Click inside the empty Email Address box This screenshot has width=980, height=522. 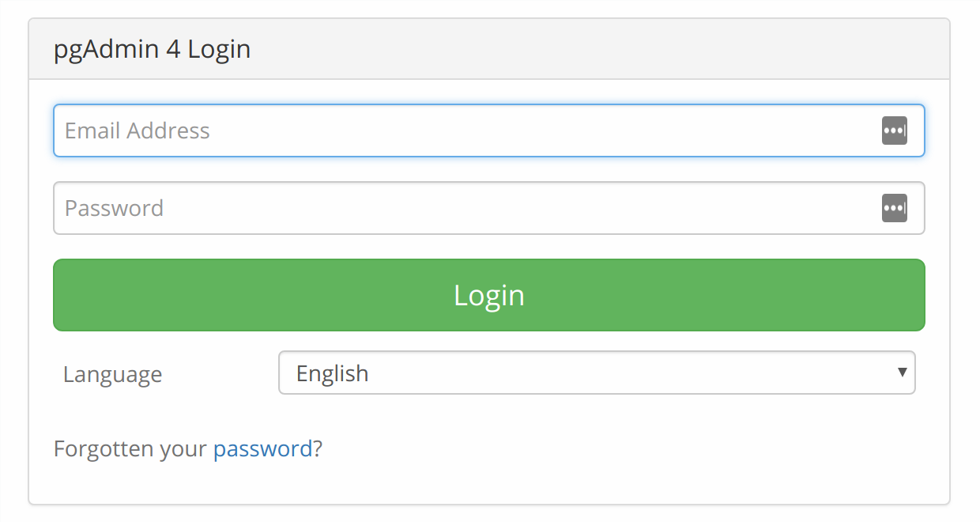coord(395,130)
